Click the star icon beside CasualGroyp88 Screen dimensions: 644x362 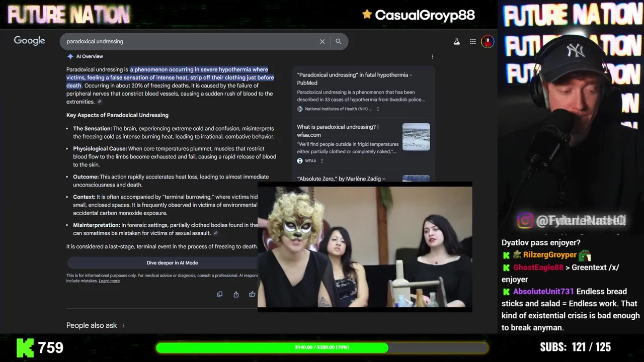[367, 15]
